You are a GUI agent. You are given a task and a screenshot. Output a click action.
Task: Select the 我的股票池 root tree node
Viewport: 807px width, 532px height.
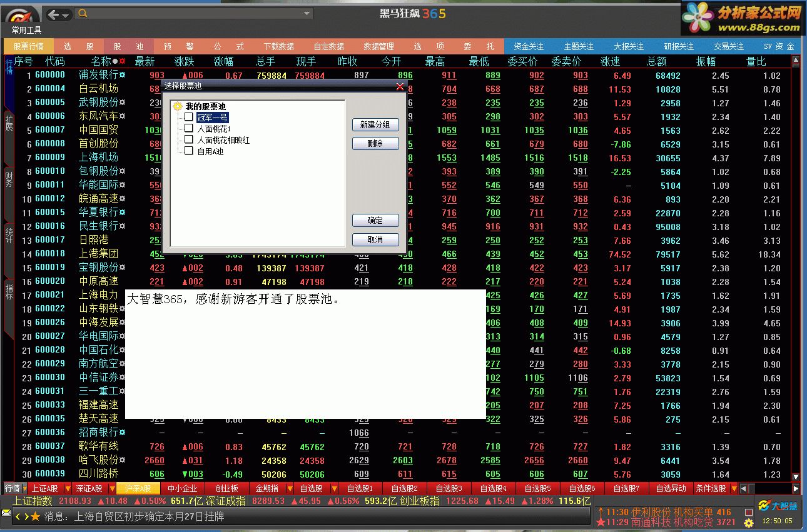pyautogui.click(x=205, y=107)
